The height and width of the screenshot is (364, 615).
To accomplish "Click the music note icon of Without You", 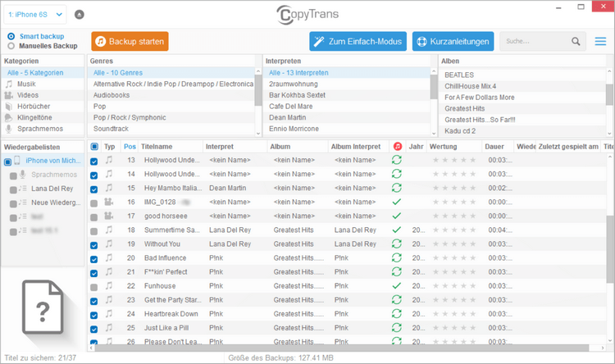I will click(109, 243).
